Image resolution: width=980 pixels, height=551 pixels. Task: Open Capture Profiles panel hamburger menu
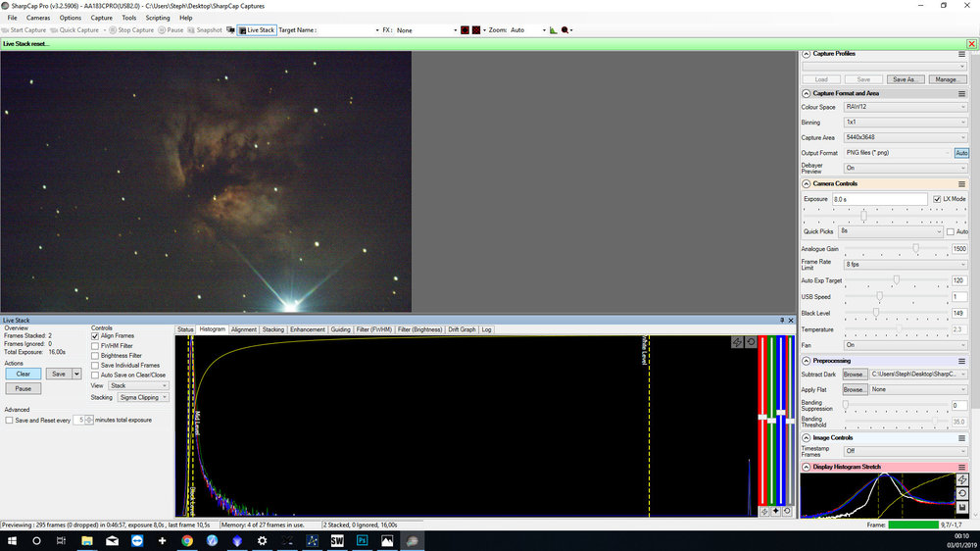962,54
